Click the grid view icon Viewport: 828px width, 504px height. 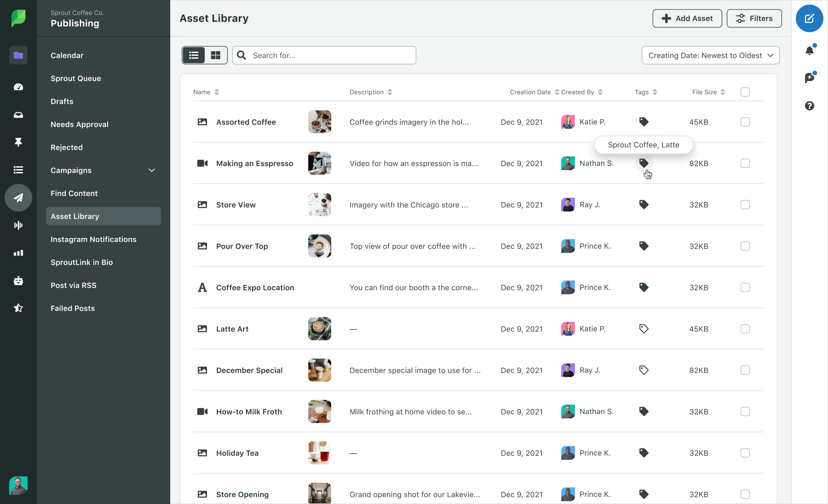click(x=215, y=55)
